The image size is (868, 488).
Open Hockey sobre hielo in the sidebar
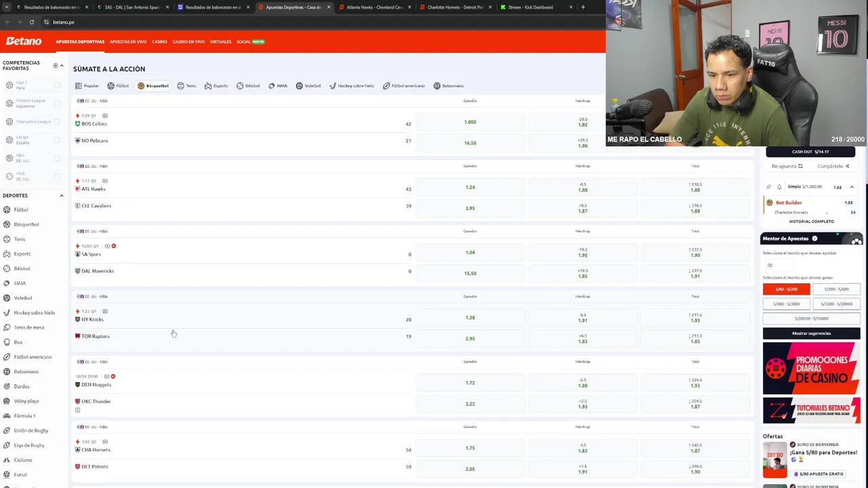[x=29, y=312]
